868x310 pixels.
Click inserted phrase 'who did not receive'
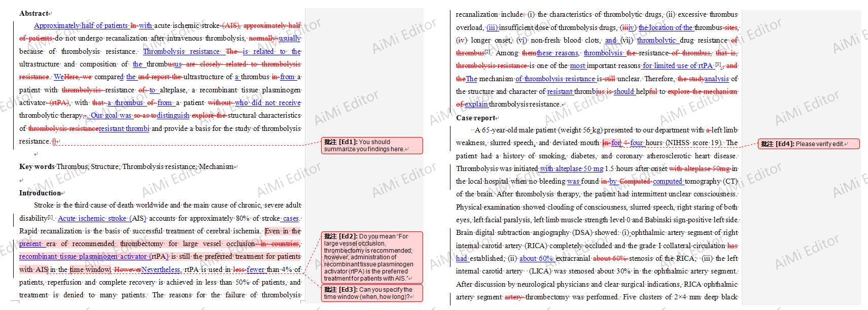268,102
